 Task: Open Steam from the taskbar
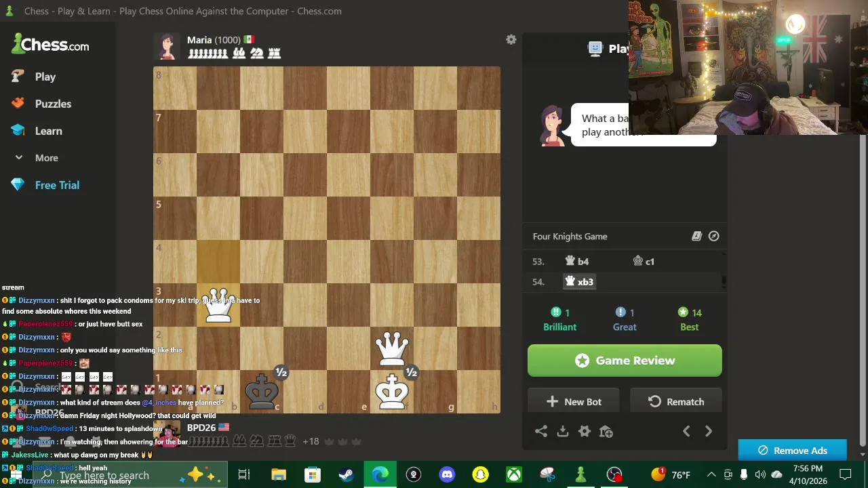pyautogui.click(x=346, y=474)
